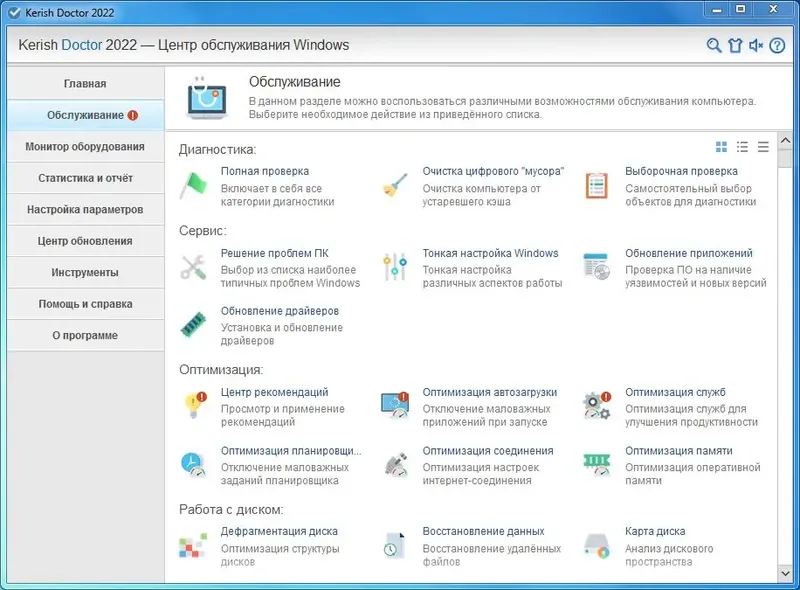This screenshot has width=800, height=590.
Task: Click red alert badge beside Обслуживание
Action: point(133,115)
